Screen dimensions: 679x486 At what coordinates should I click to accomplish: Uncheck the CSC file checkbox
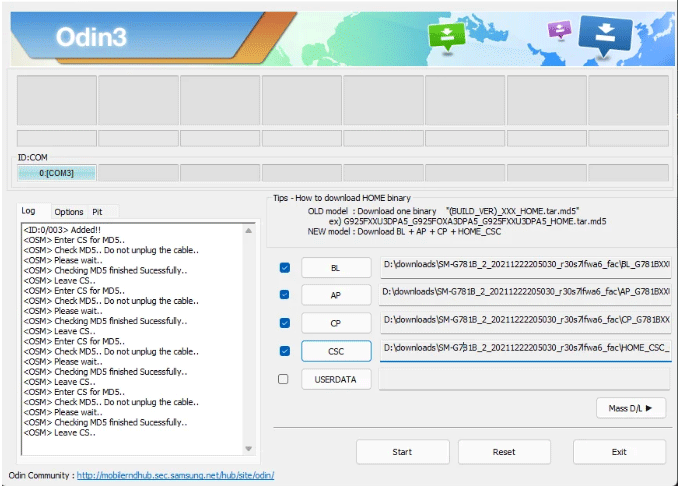click(285, 351)
